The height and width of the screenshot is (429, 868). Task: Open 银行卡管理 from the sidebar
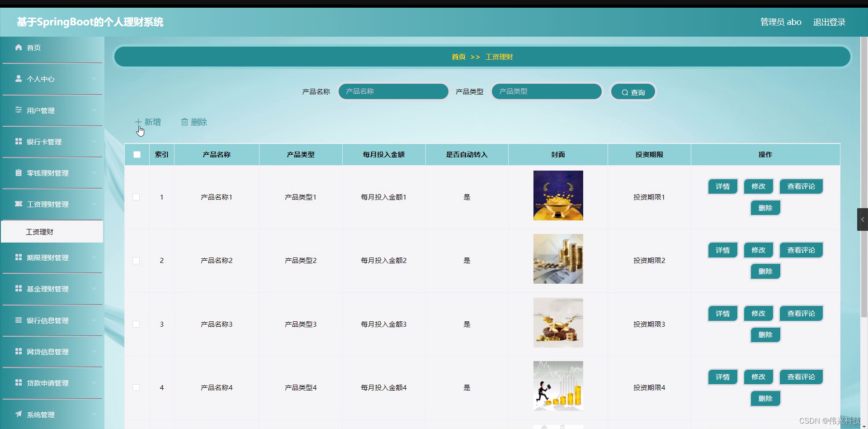point(19,142)
